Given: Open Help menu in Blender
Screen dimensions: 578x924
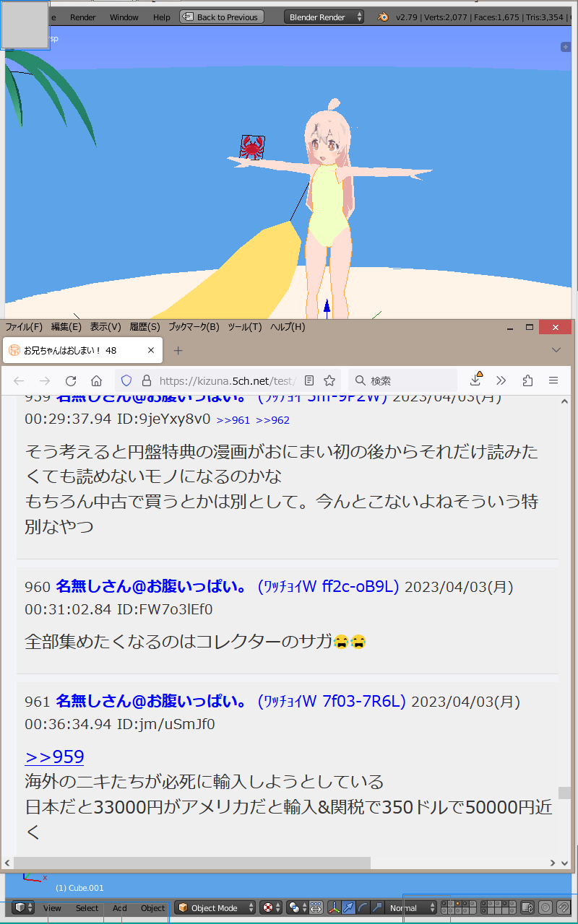Looking at the screenshot, I should 162,17.
